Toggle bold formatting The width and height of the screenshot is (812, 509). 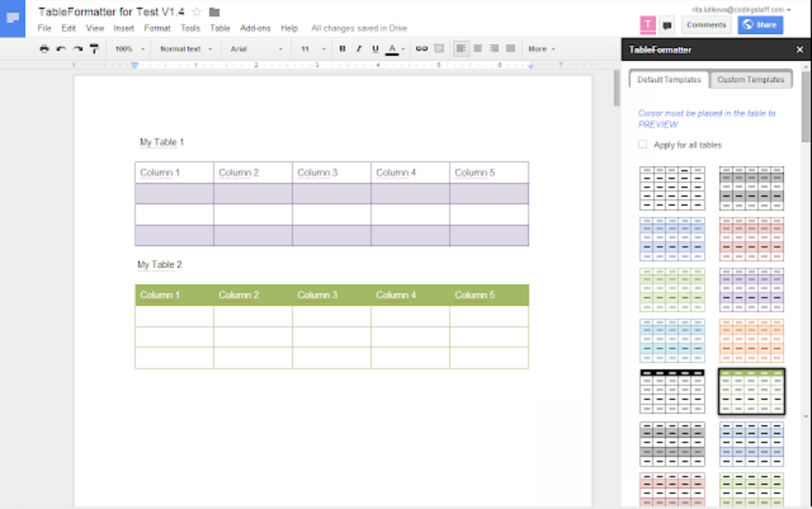coord(342,49)
